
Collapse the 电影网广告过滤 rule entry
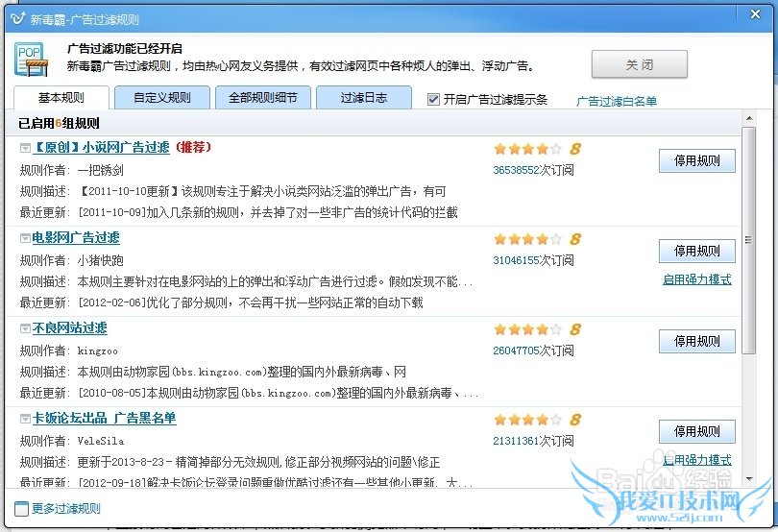pyautogui.click(x=25, y=238)
